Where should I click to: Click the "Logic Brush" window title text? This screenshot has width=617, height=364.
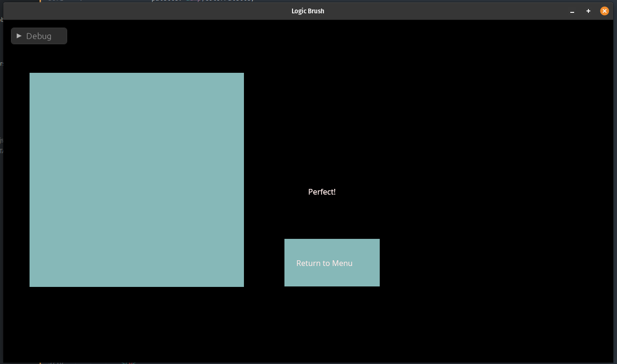click(x=308, y=11)
